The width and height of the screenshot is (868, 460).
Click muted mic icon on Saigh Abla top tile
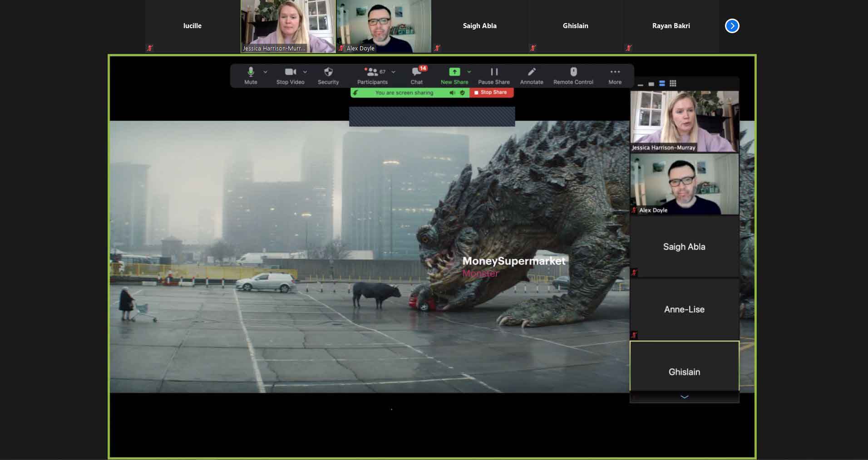[437, 48]
